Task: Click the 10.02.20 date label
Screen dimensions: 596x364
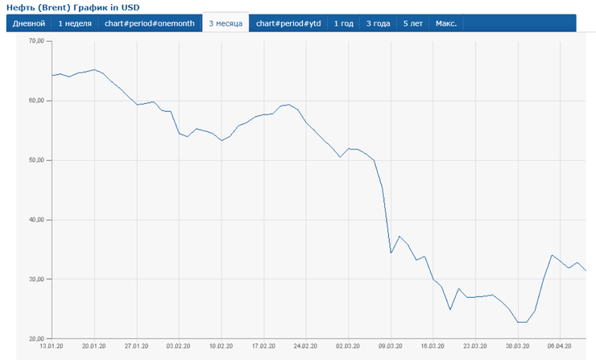Action: [221, 346]
